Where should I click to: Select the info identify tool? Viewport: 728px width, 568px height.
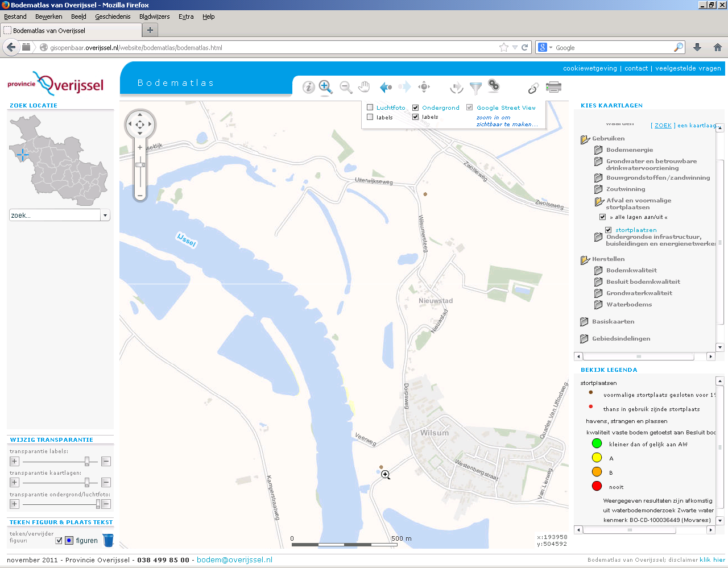pyautogui.click(x=308, y=87)
